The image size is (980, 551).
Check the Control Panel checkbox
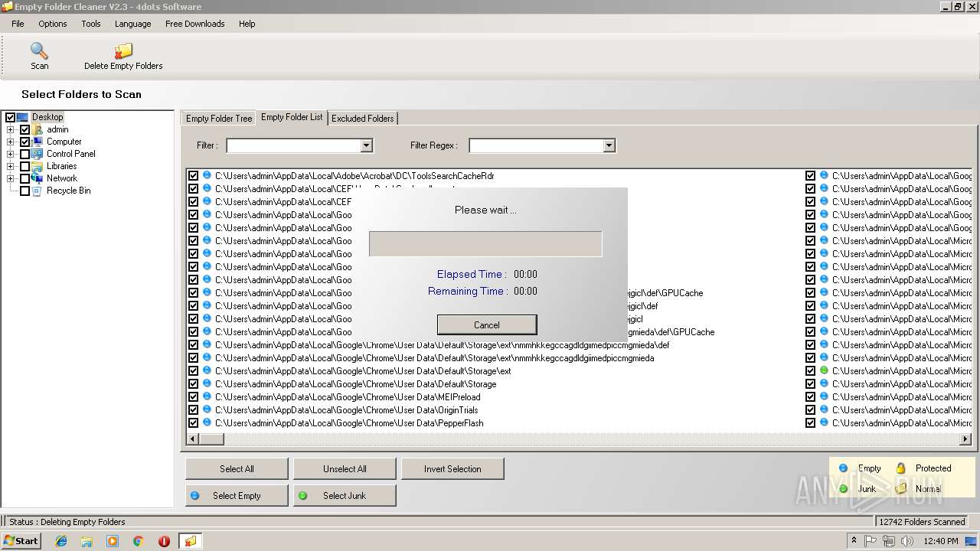(24, 154)
